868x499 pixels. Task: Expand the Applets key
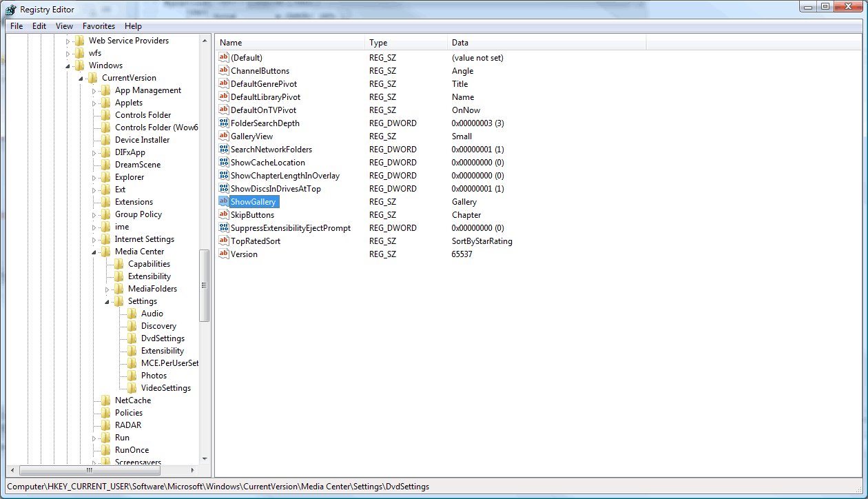pos(94,103)
